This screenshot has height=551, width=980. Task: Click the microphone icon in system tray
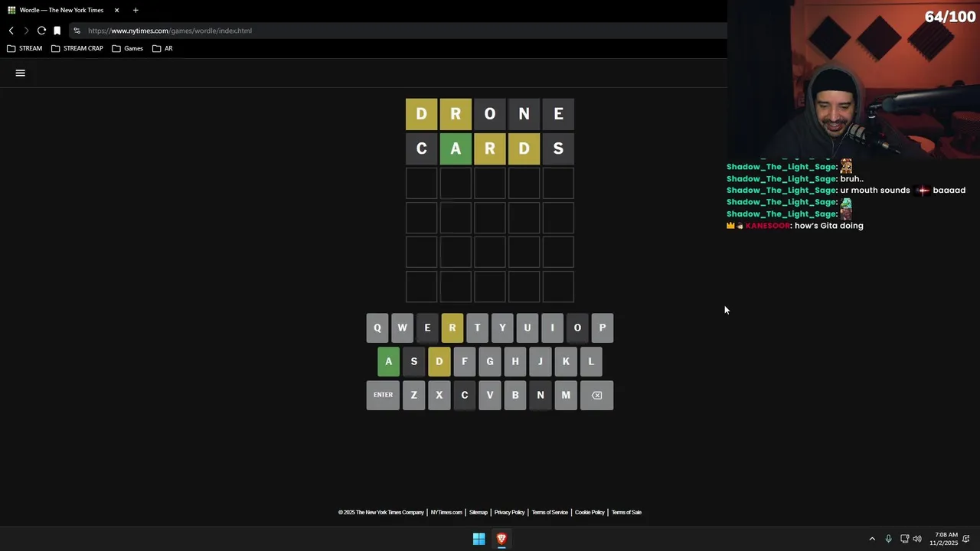888,539
